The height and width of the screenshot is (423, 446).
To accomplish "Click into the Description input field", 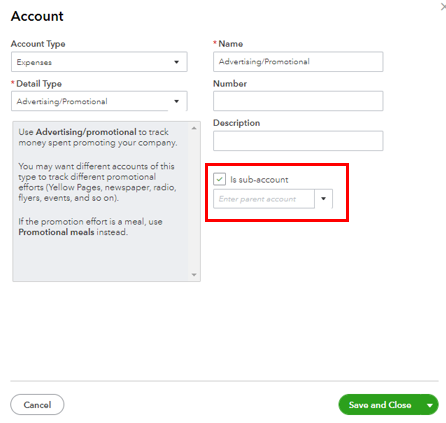I will (298, 141).
